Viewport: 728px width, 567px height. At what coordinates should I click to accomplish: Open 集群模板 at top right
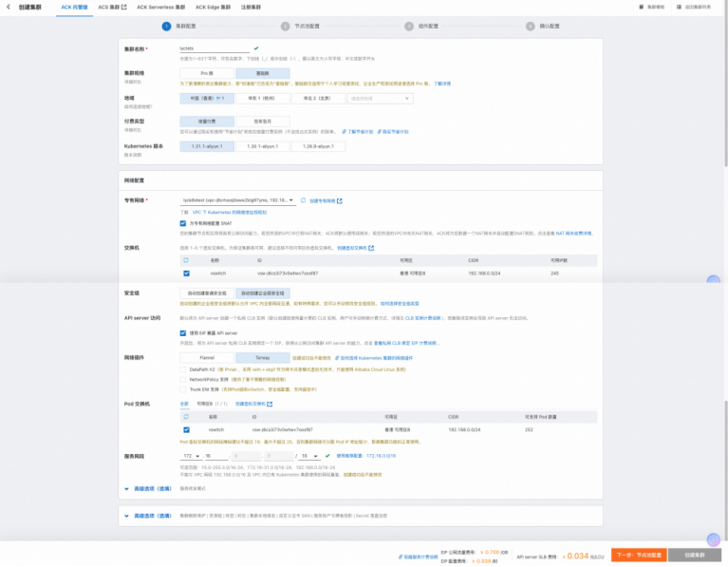click(x=652, y=7)
